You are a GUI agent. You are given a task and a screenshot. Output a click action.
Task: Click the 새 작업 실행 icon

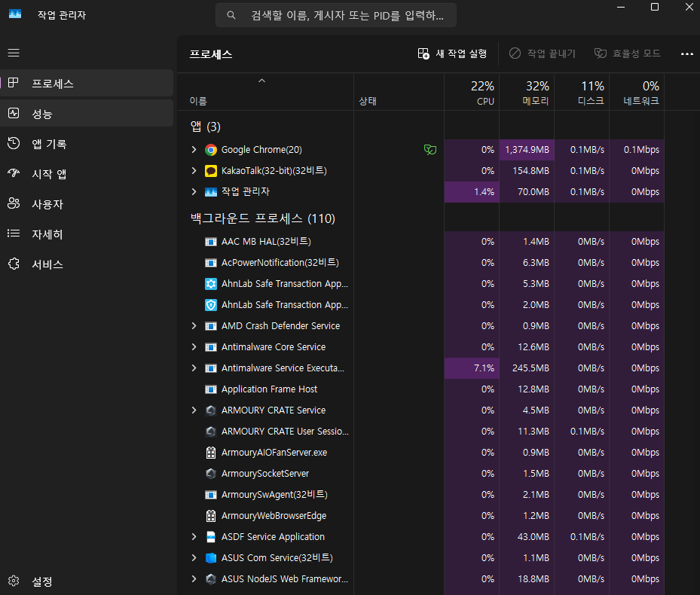click(x=423, y=53)
